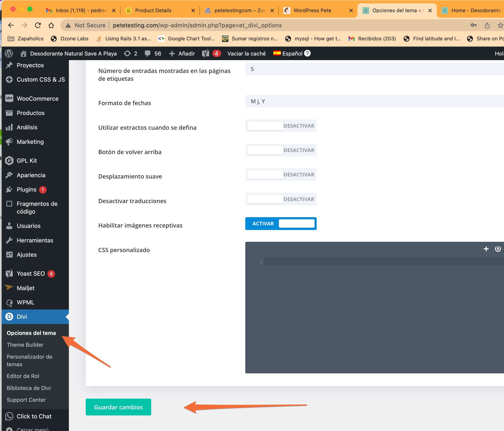Click the Formato de fechas input field

(x=374, y=101)
